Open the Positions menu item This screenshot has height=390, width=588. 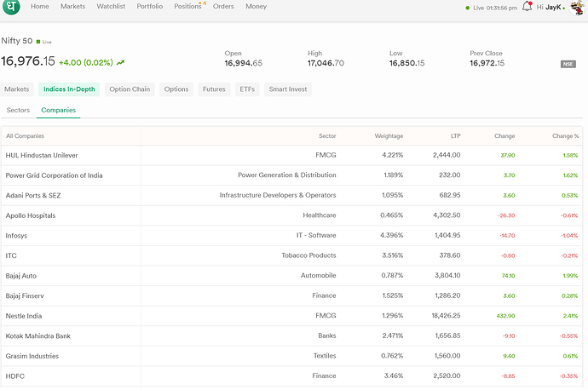point(187,6)
